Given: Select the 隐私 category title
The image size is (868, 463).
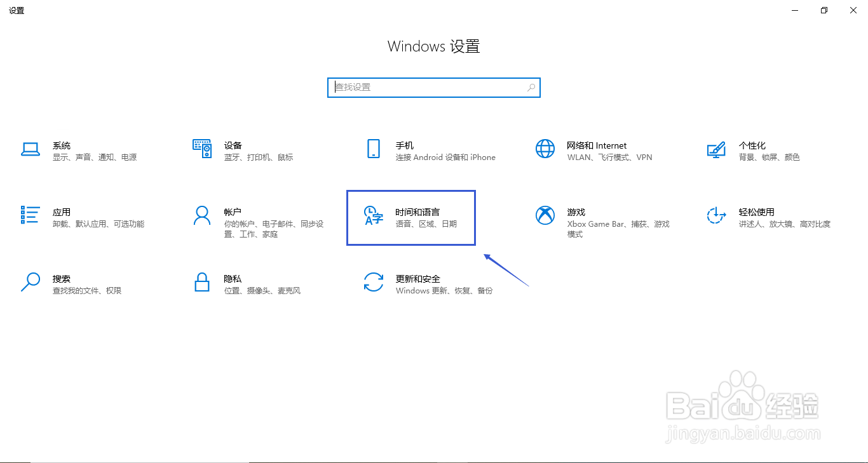Looking at the screenshot, I should [233, 279].
